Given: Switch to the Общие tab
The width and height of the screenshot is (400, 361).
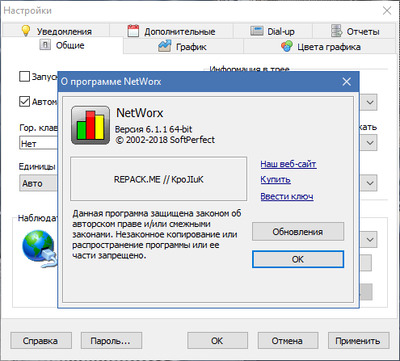Looking at the screenshot, I should pos(62,45).
